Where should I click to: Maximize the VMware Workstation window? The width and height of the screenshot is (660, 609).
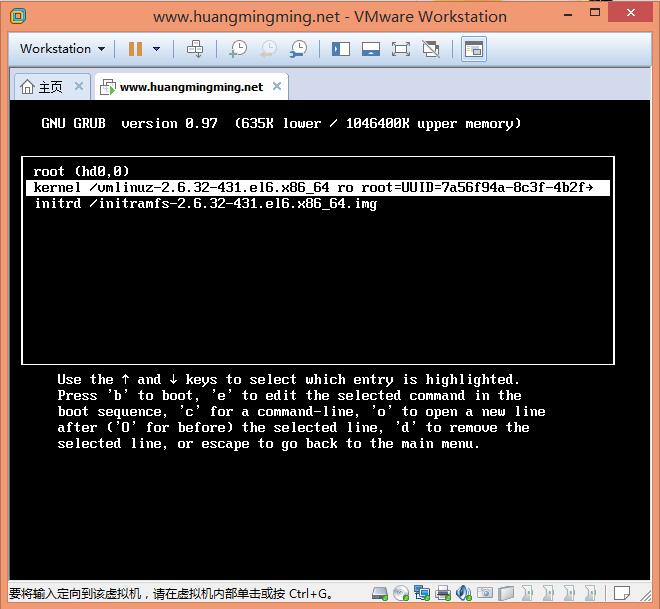[x=595, y=13]
